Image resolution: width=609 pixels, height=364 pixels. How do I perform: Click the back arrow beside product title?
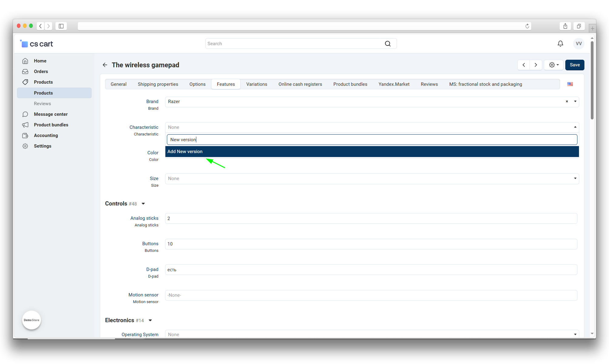coord(105,65)
